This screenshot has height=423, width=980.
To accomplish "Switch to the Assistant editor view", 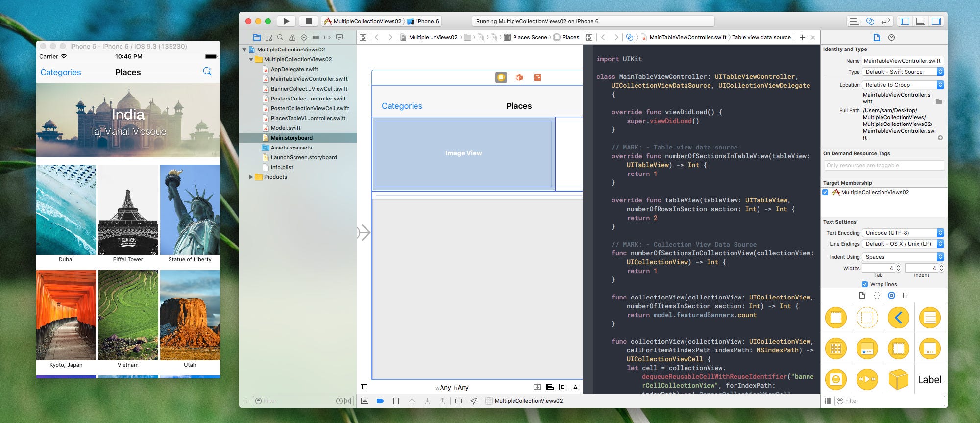I will click(870, 21).
